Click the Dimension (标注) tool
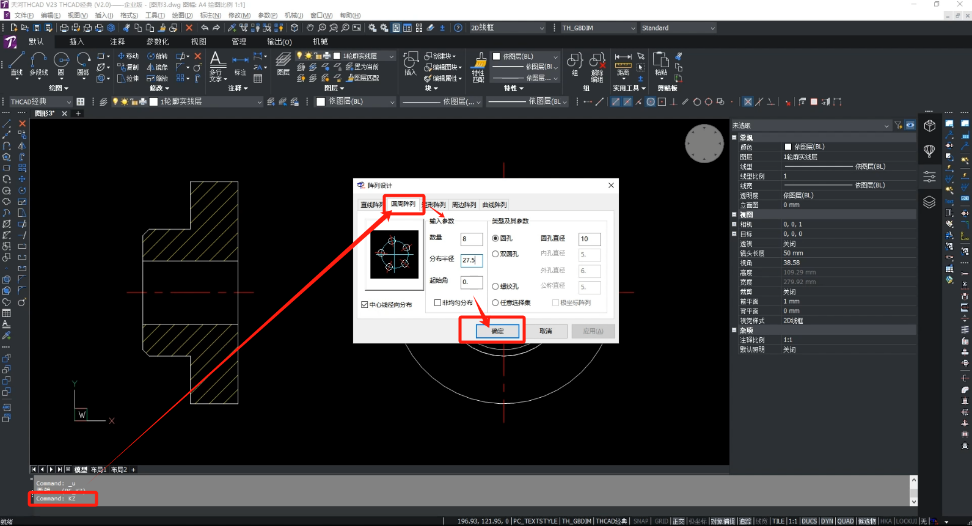 240,64
